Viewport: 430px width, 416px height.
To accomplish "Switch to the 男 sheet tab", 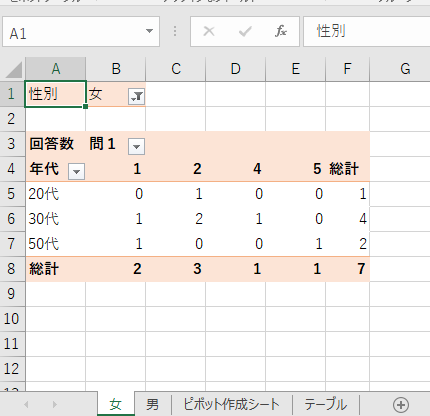I will click(x=152, y=404).
